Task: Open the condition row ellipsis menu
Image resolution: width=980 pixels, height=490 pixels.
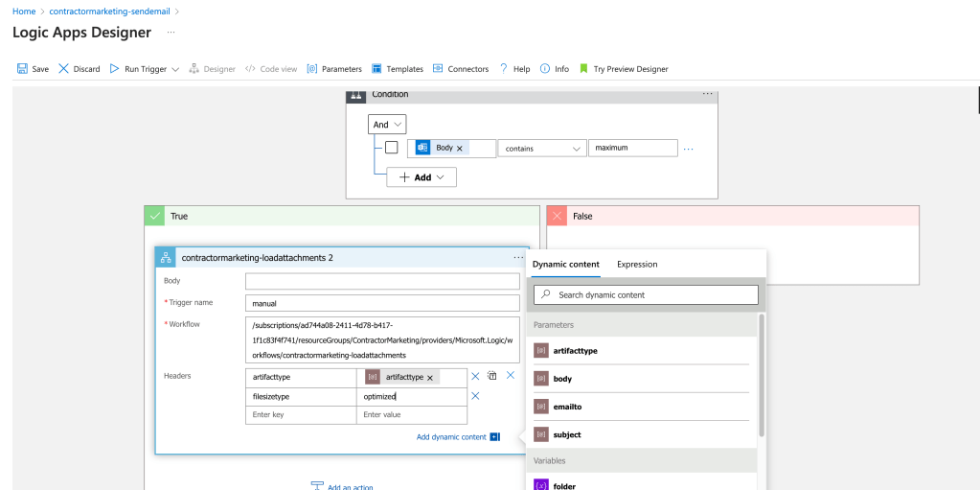Action: (688, 149)
